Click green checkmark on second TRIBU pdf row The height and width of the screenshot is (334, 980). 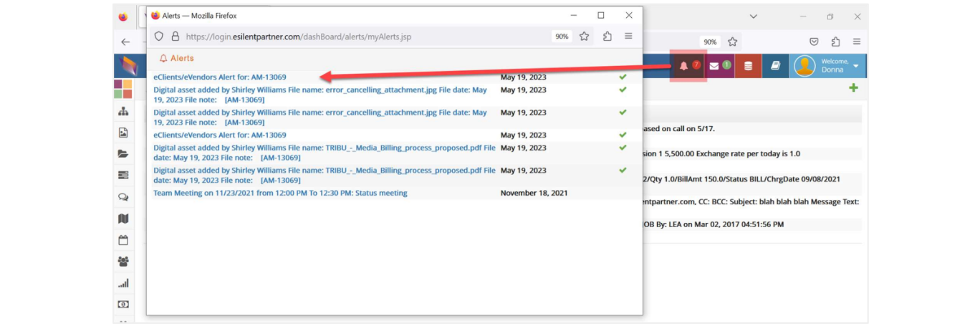tap(623, 171)
